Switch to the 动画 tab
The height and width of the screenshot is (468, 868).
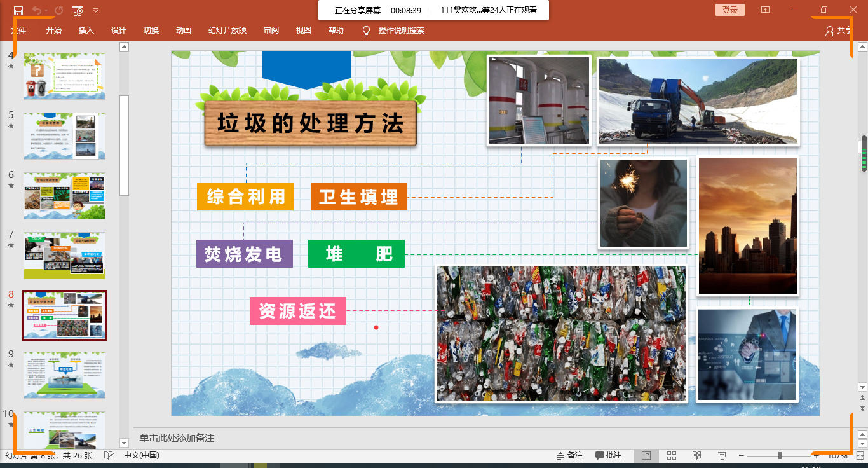click(x=183, y=31)
